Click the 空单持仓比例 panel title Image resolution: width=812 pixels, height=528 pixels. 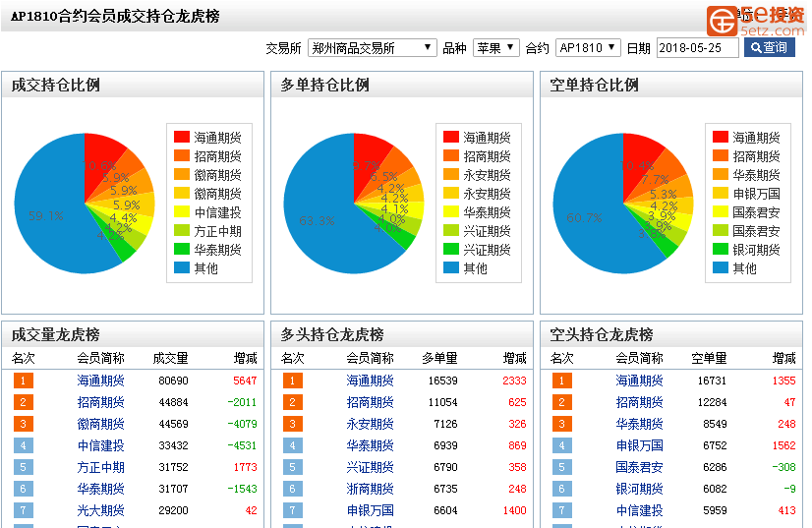(x=594, y=85)
